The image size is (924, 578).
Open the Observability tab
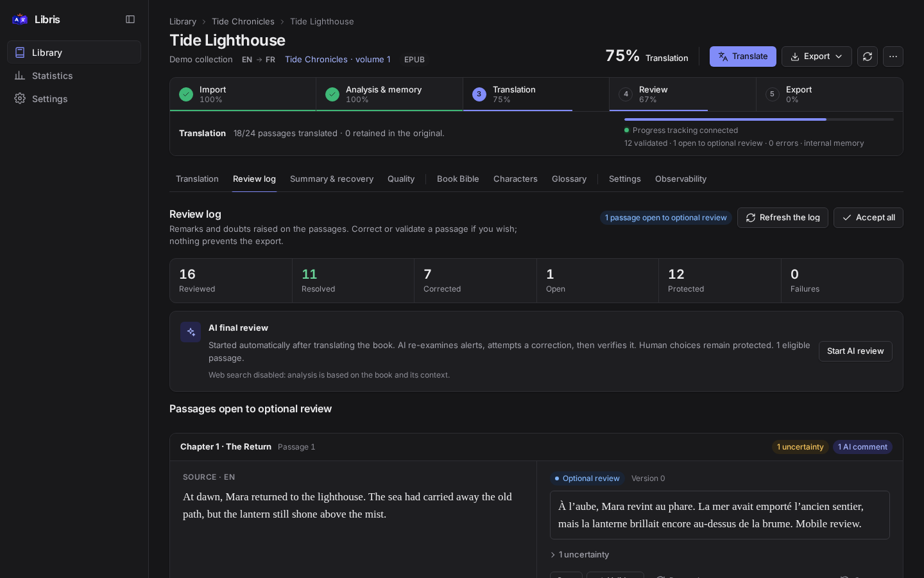681,179
